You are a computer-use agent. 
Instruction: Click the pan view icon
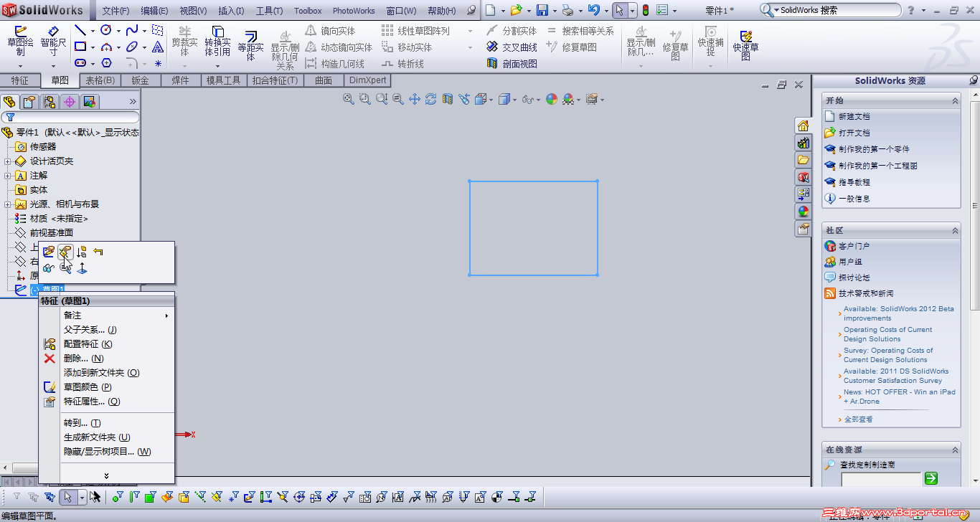point(415,100)
